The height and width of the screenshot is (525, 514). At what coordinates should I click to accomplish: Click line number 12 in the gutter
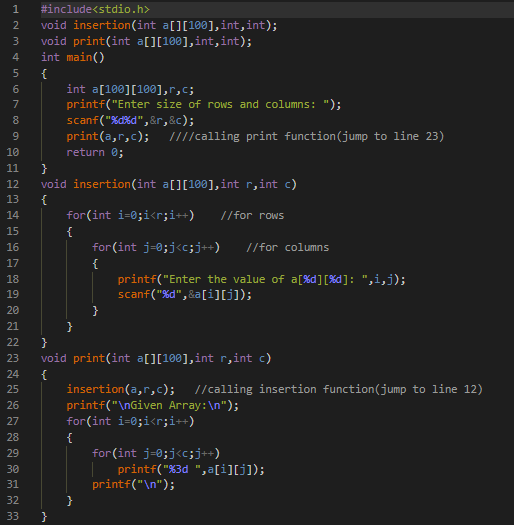pyautogui.click(x=13, y=184)
